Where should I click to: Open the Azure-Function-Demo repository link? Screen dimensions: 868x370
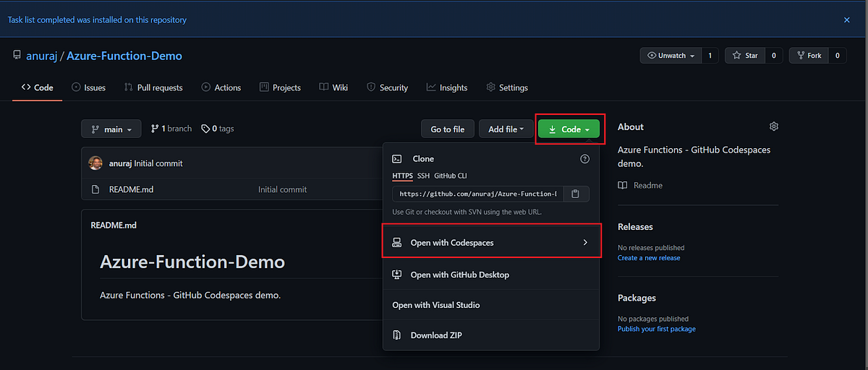[124, 56]
